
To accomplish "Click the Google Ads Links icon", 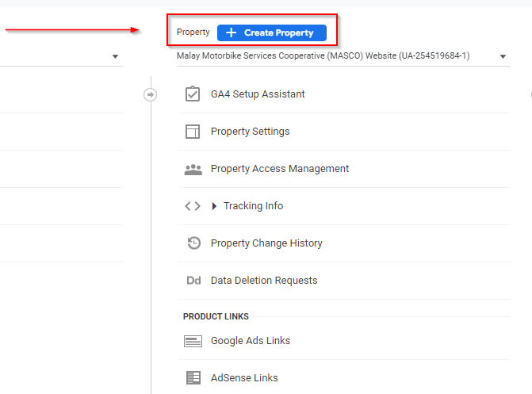I will (x=193, y=341).
